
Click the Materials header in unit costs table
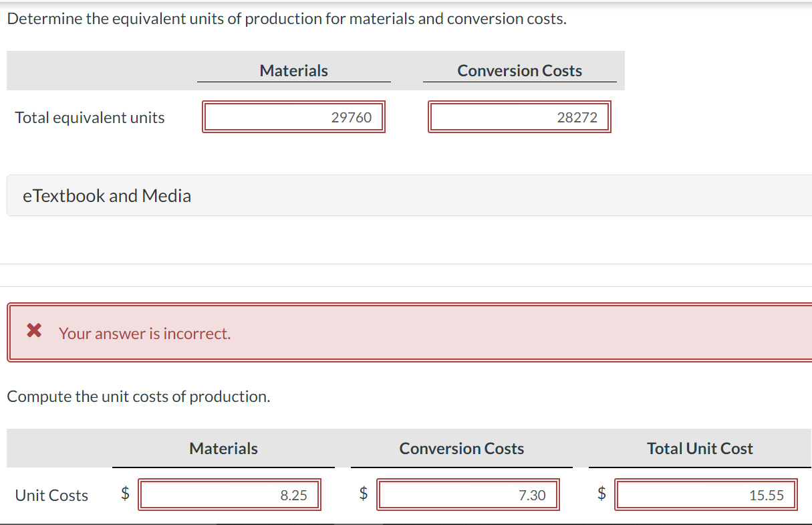pyautogui.click(x=224, y=449)
